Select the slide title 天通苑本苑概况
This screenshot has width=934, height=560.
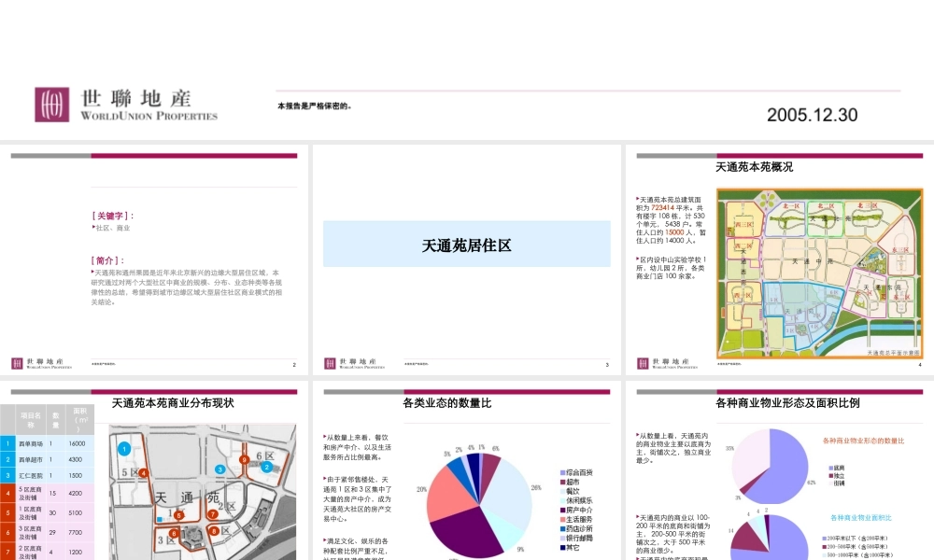[754, 167]
